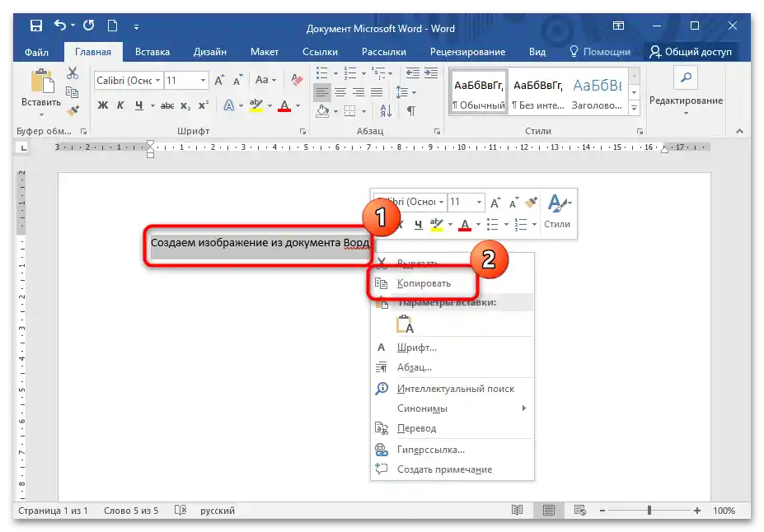The height and width of the screenshot is (532, 764).
Task: Show paragraph marks with pilcrow icon
Action: [411, 111]
